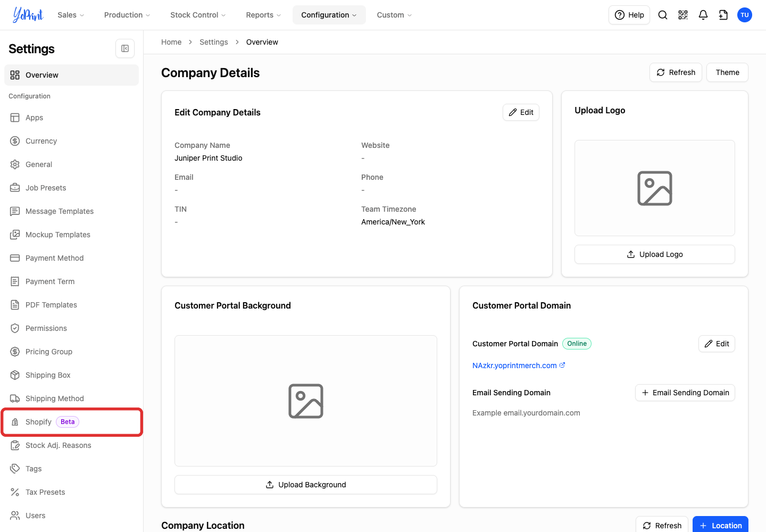Click the 'America/New_York' timezone value
Viewport: 766px width, 532px height.
tap(393, 222)
